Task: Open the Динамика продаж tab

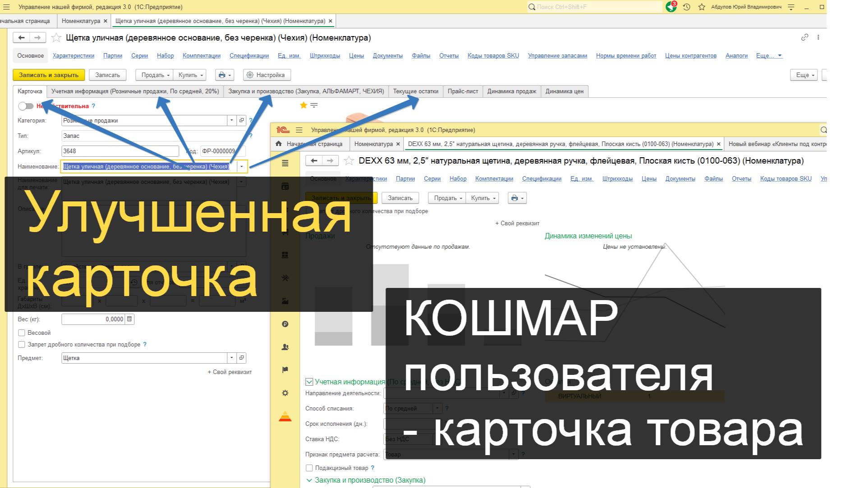Action: click(x=511, y=91)
